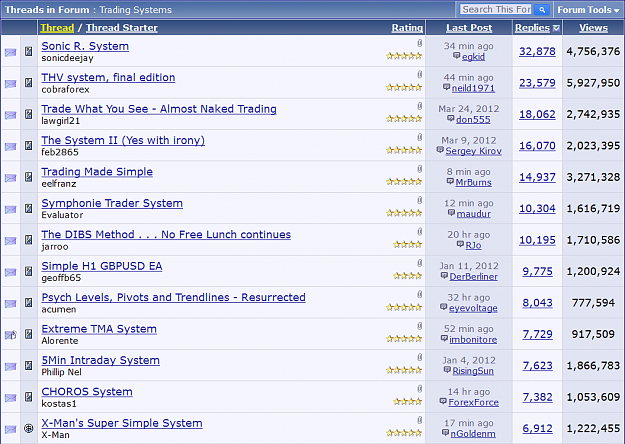This screenshot has width=625, height=444.
Task: Sort by Last Post column header
Action: point(469,28)
